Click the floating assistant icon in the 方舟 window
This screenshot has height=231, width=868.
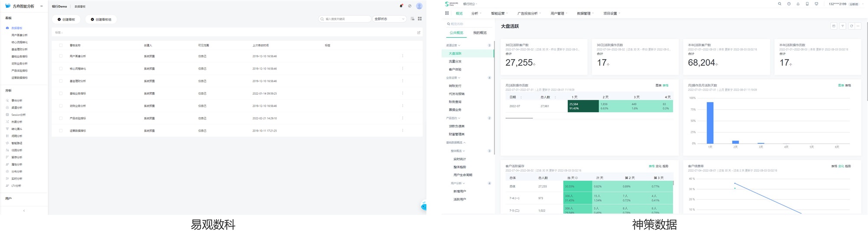point(424,206)
